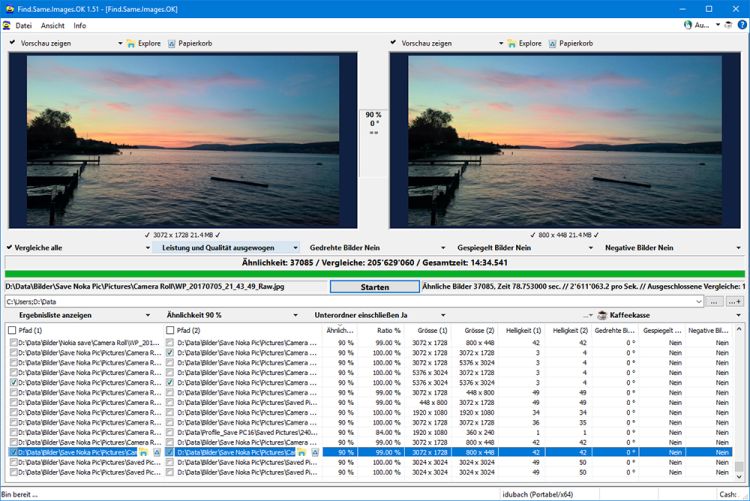The height and width of the screenshot is (501, 750).
Task: Check the Pfad (1) header checkbox
Action: [x=12, y=330]
